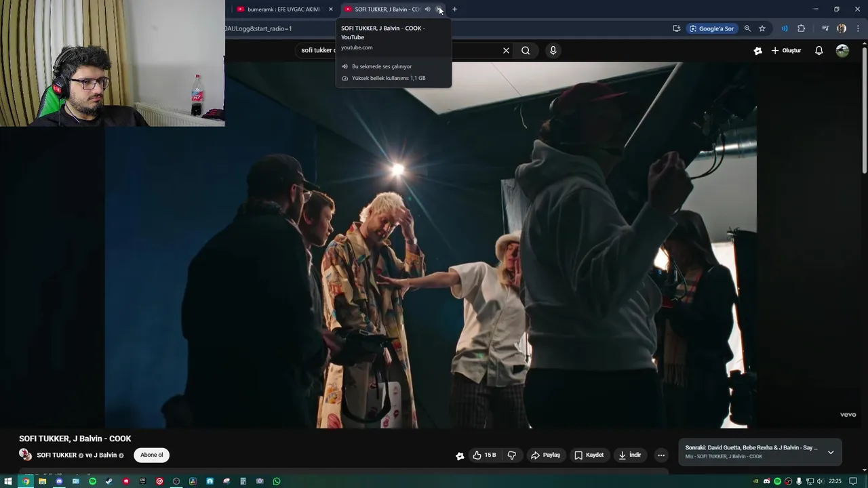Open Discord from the taskbar

(x=59, y=481)
